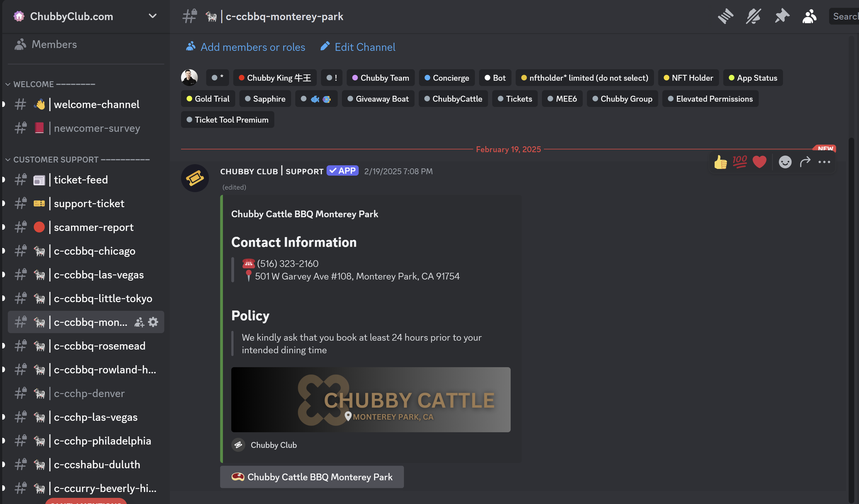Open c-ccbbq-las-vegas channel

(x=86, y=275)
